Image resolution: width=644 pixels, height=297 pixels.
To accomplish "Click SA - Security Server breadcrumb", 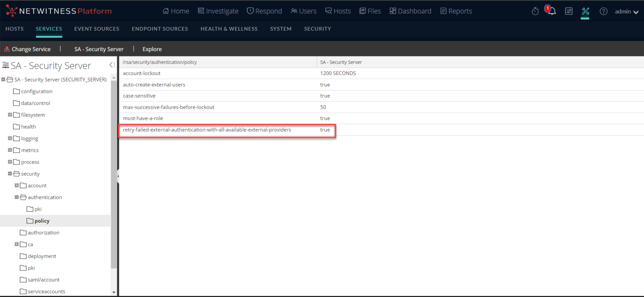I will point(98,49).
